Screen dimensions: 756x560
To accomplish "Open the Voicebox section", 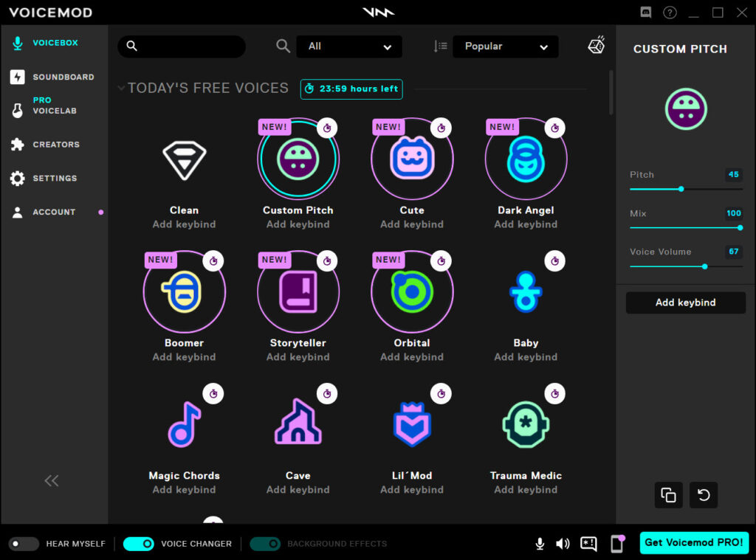I will click(54, 43).
